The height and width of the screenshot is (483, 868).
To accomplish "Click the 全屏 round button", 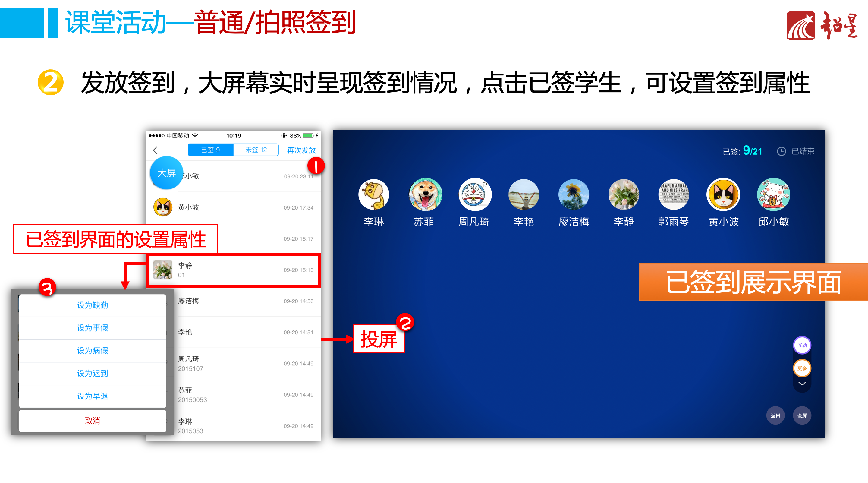I will click(802, 415).
